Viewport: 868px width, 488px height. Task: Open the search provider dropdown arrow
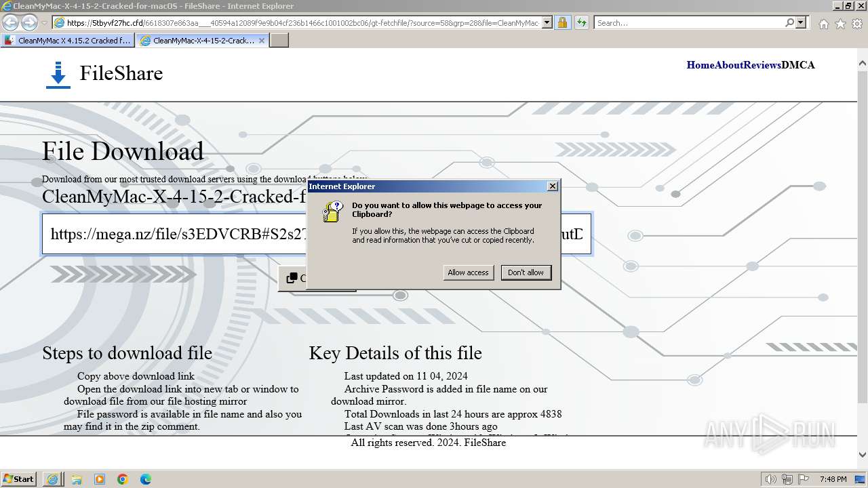(x=801, y=22)
